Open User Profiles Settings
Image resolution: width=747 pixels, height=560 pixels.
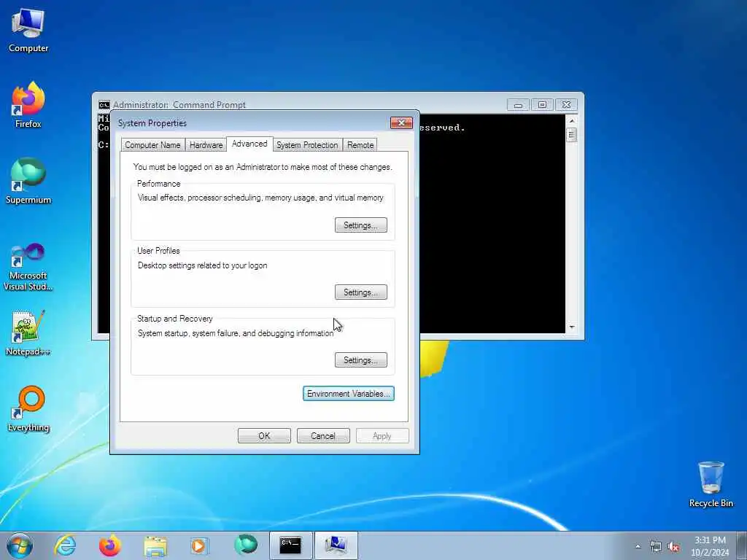[x=360, y=292]
